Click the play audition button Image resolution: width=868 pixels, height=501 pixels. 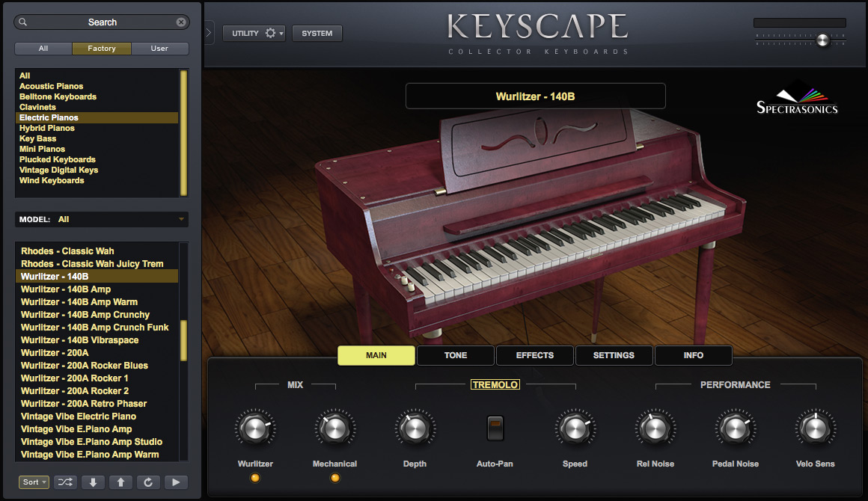click(176, 482)
